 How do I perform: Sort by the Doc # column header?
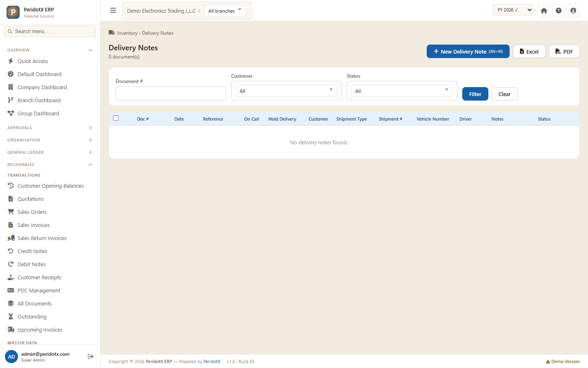click(143, 119)
